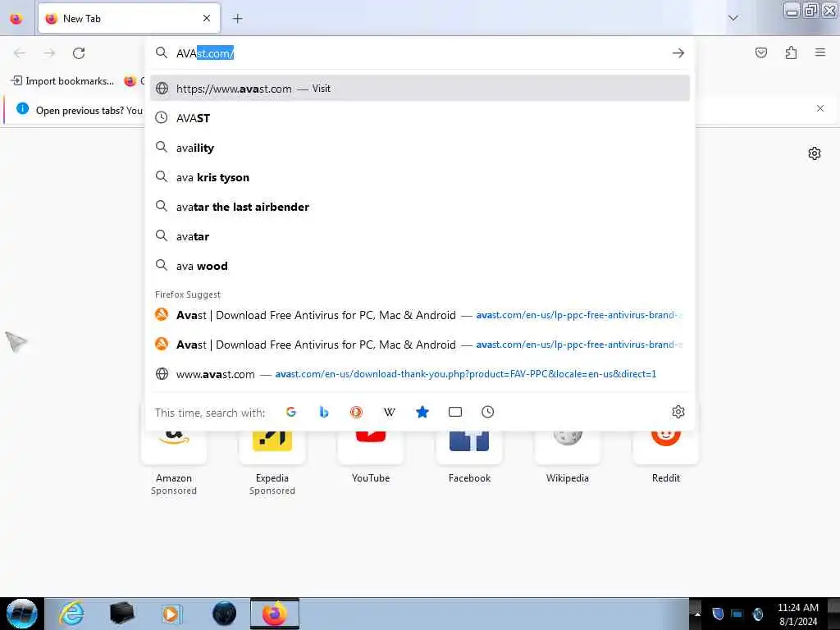The width and height of the screenshot is (840, 630).
Task: Search this time with DuckDuckGo
Action: pyautogui.click(x=356, y=412)
